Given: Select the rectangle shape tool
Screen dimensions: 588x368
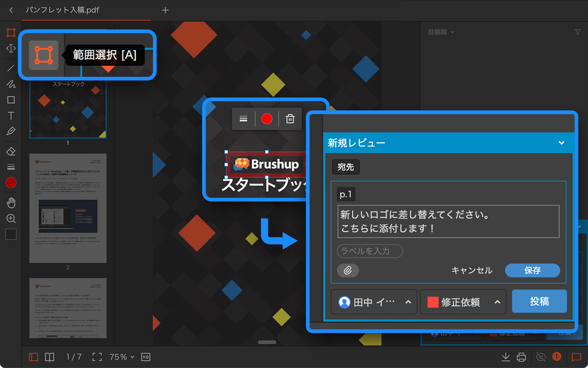Looking at the screenshot, I should 11,100.
